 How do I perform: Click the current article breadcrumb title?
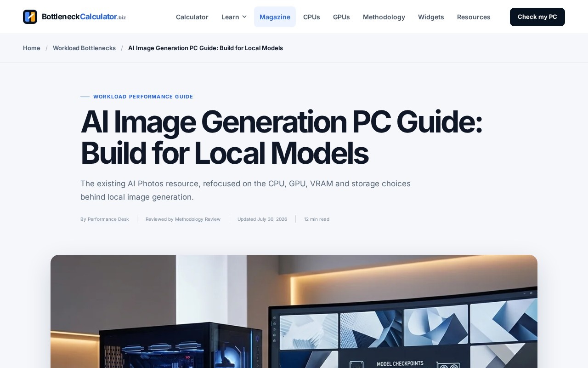[205, 48]
